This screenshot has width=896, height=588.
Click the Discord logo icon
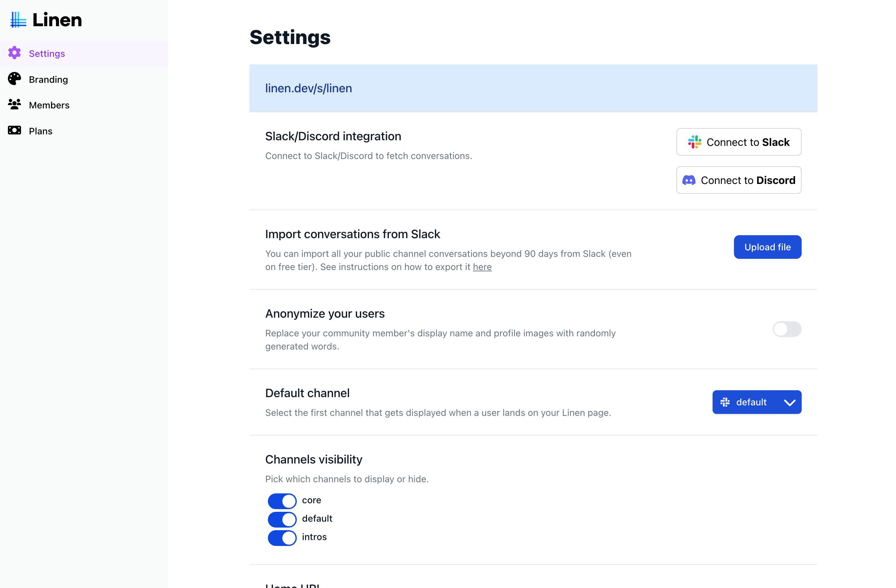point(689,180)
